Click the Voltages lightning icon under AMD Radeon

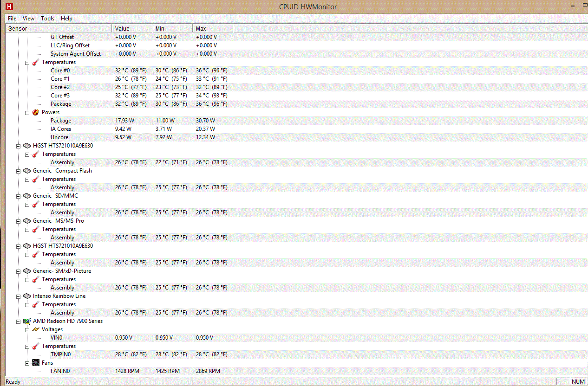coord(36,329)
